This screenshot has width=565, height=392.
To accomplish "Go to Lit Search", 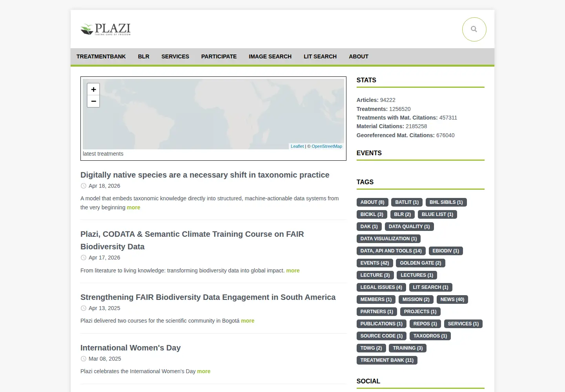I will [x=320, y=56].
